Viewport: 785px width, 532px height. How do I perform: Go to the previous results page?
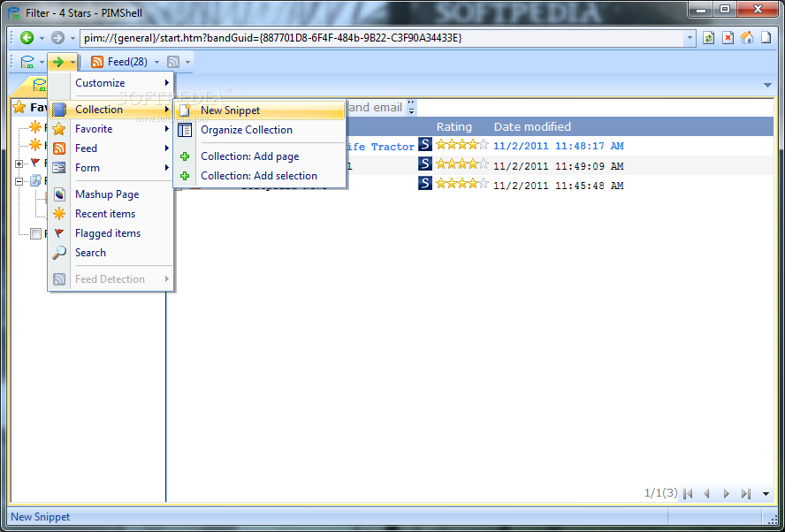pyautogui.click(x=707, y=494)
